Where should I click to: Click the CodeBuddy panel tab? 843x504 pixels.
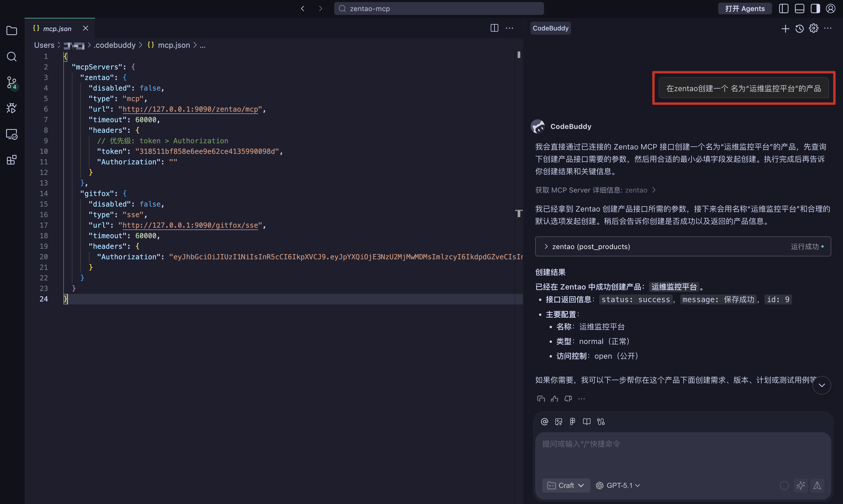coord(550,28)
